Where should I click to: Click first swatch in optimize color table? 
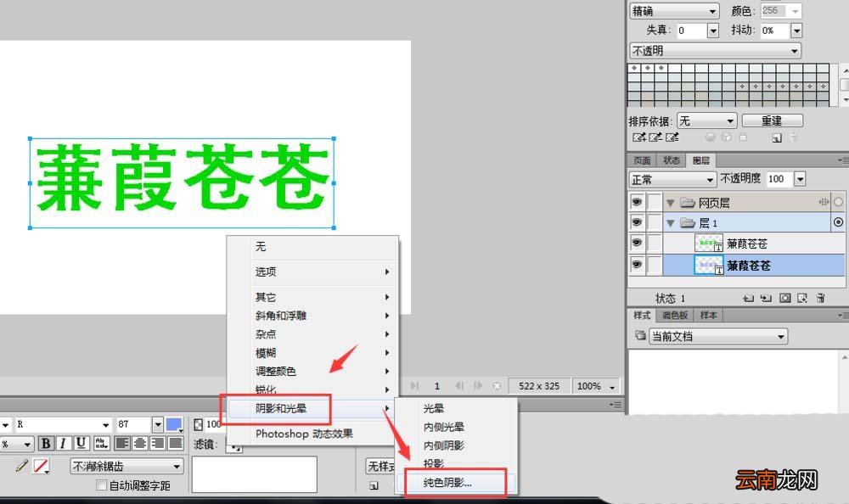point(634,68)
